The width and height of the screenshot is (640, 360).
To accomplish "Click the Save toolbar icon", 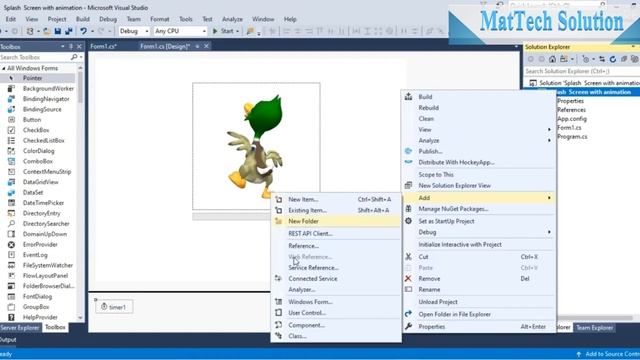I will tap(58, 31).
